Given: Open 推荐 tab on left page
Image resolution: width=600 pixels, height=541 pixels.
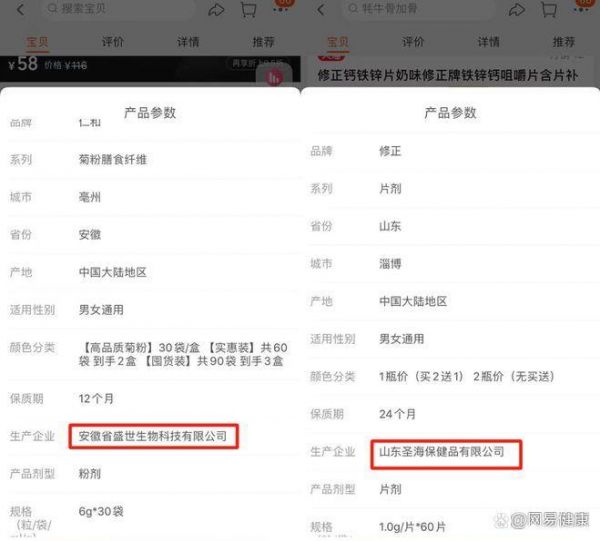Looking at the screenshot, I should tap(263, 43).
